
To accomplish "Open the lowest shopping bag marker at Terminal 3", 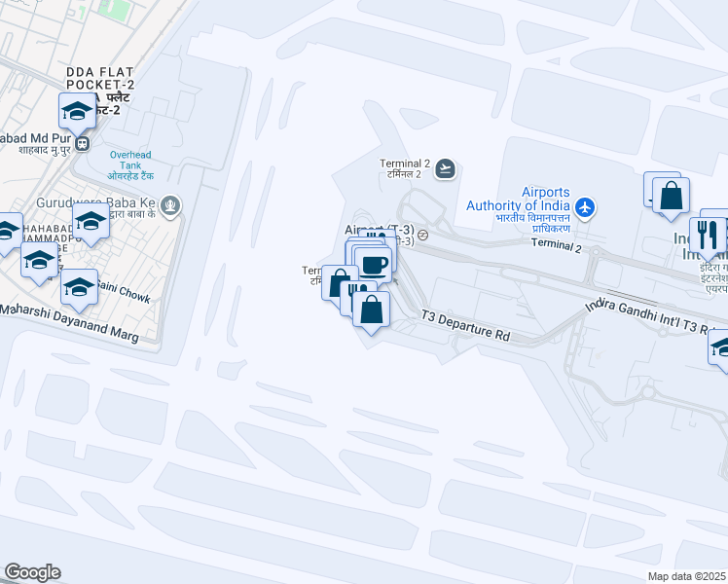I will pyautogui.click(x=371, y=310).
